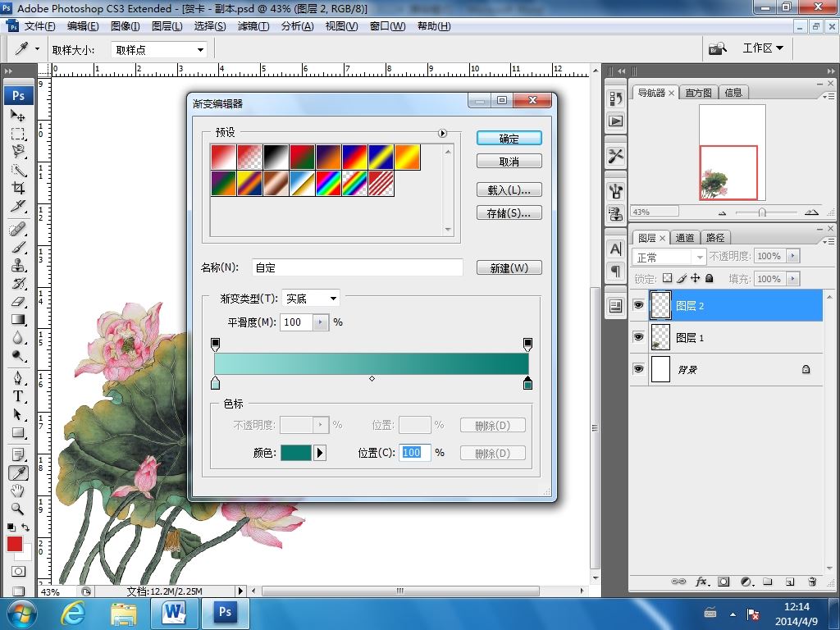Click 确定 in gradient editor
Viewport: 840px width, 630px height.
click(509, 139)
